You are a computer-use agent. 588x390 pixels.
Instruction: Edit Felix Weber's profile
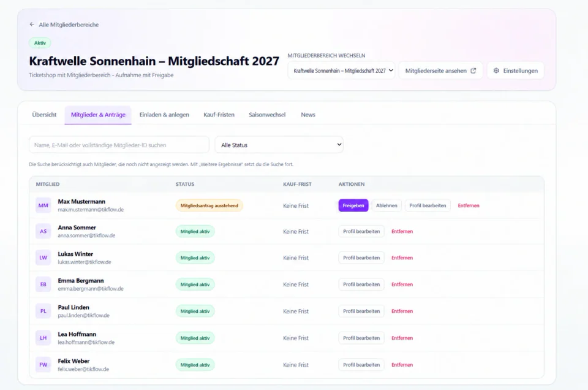[361, 364]
